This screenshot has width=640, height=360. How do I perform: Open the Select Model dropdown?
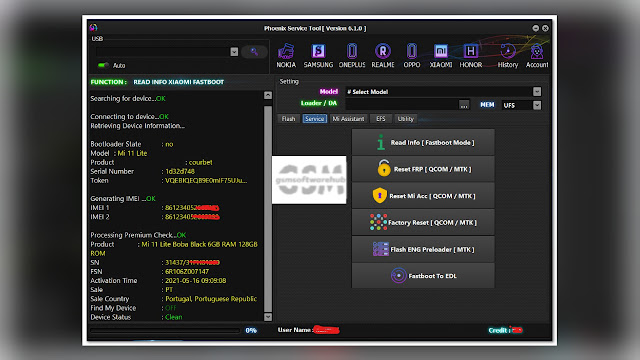(537, 91)
